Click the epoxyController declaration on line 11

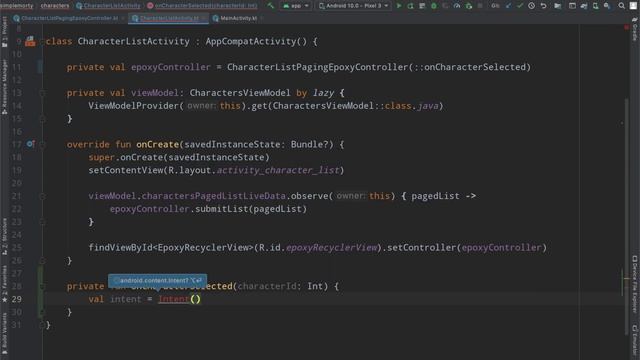click(x=170, y=67)
